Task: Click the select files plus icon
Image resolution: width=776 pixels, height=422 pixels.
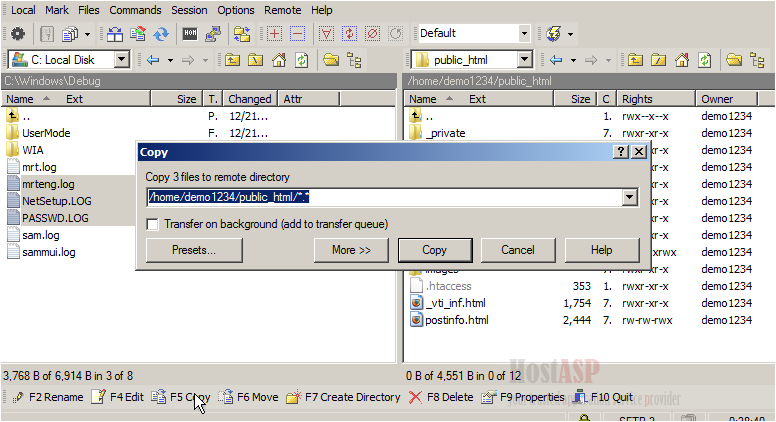Action: click(275, 34)
